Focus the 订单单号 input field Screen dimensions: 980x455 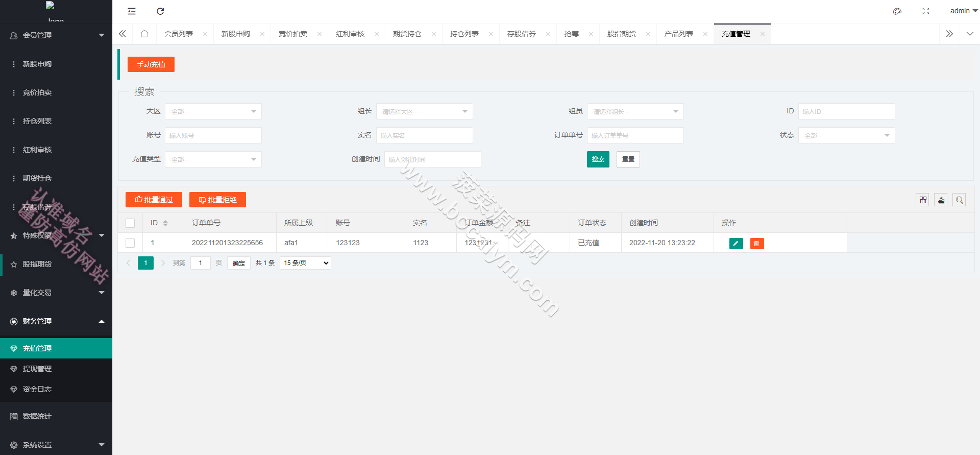point(635,135)
